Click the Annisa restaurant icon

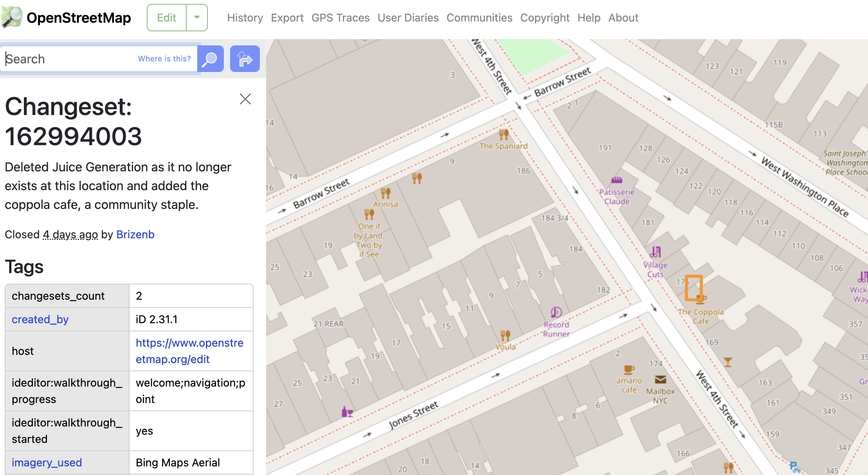point(385,193)
